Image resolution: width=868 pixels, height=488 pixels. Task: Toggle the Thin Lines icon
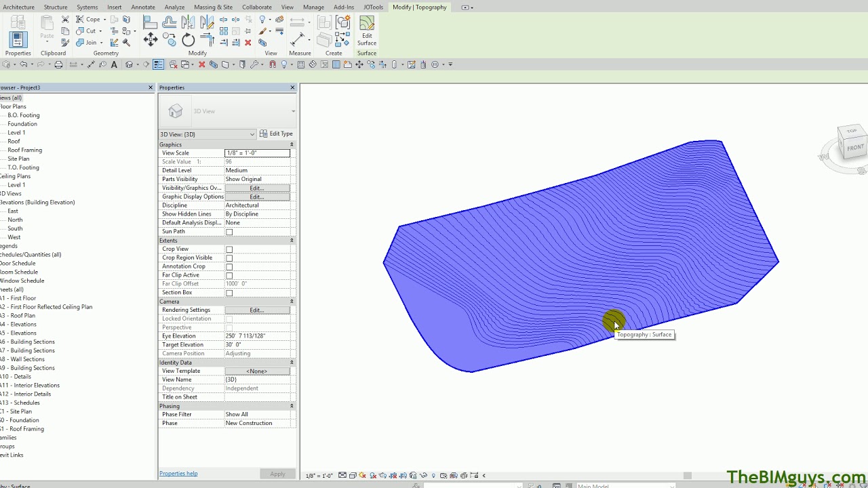[158, 64]
